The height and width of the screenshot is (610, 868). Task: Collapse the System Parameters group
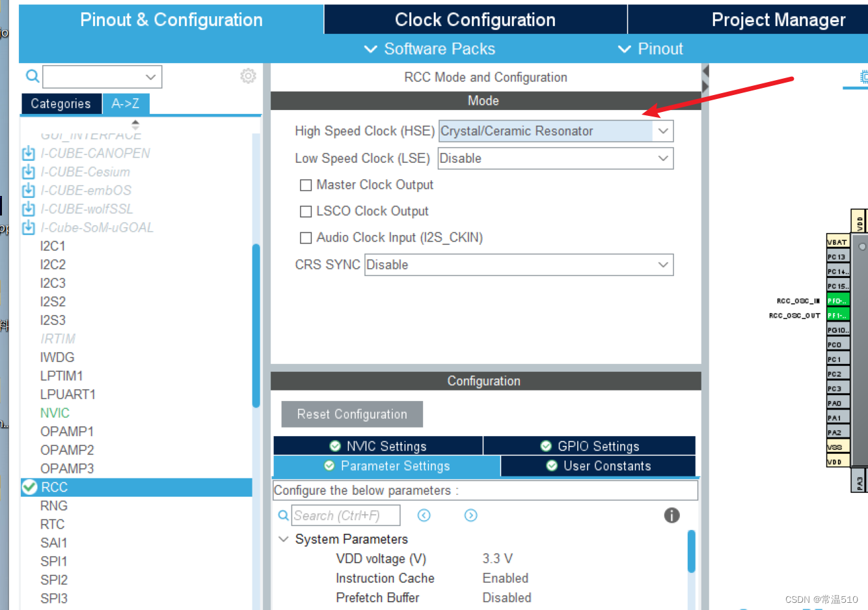point(284,539)
